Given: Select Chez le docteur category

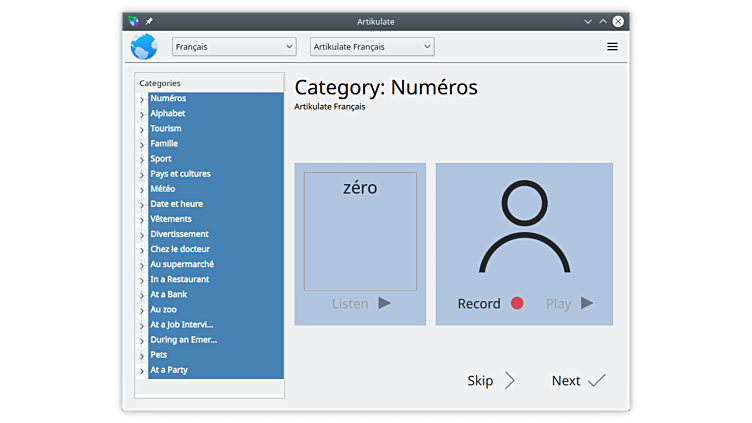Looking at the screenshot, I should 180,249.
